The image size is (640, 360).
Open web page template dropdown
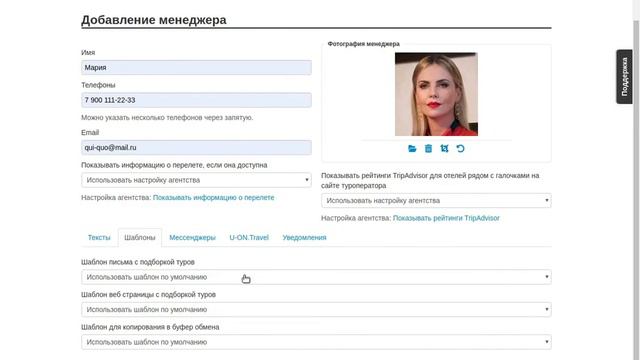click(316, 309)
